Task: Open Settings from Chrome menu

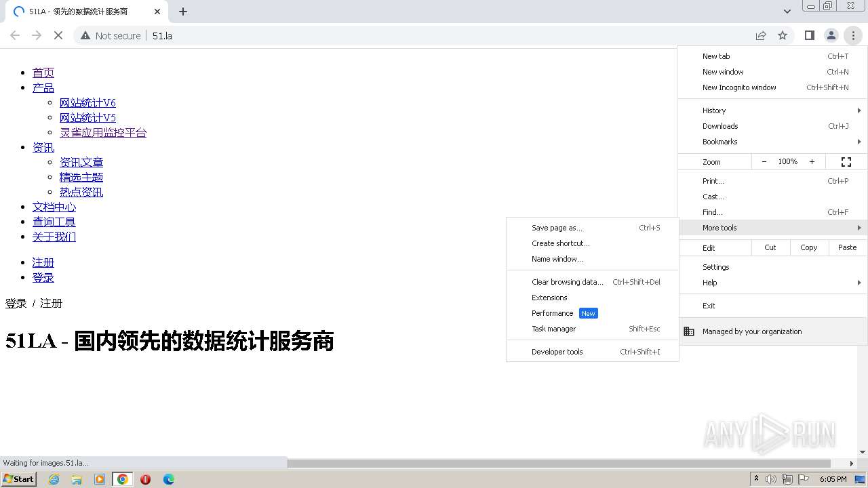Action: (x=772, y=267)
